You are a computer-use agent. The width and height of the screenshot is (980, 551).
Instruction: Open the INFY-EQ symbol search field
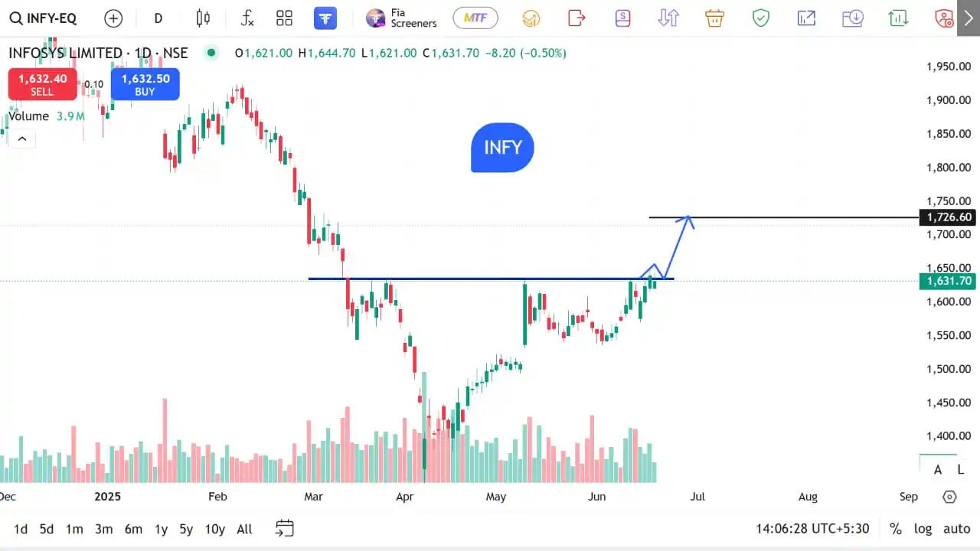click(x=43, y=18)
